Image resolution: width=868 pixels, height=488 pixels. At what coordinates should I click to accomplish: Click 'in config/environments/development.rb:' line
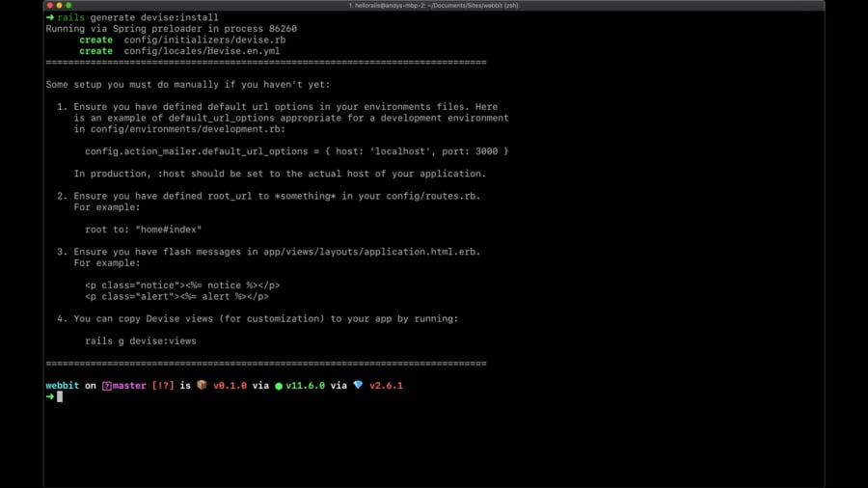point(179,129)
